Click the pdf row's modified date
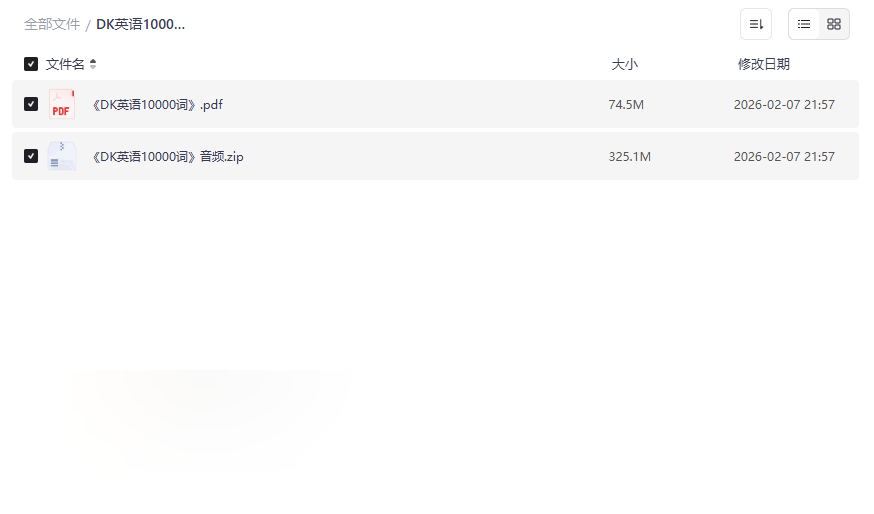The height and width of the screenshot is (514, 874). [x=784, y=105]
